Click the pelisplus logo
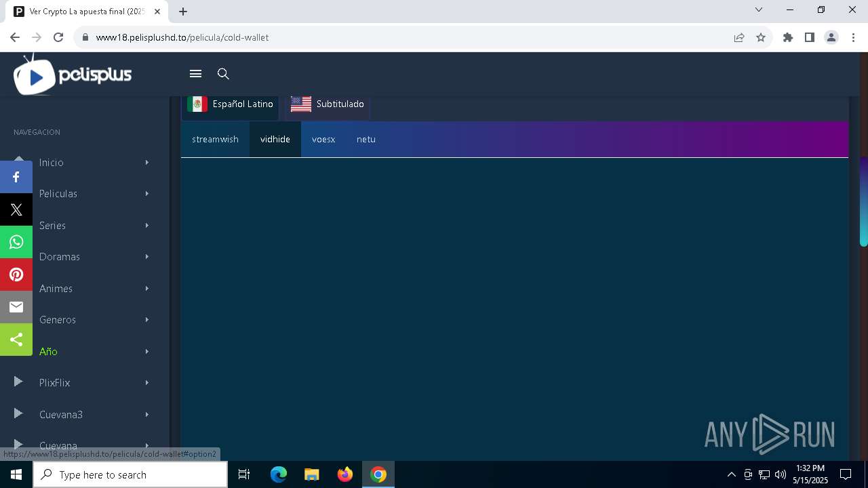Screen dimensions: 868x488 (73, 75)
